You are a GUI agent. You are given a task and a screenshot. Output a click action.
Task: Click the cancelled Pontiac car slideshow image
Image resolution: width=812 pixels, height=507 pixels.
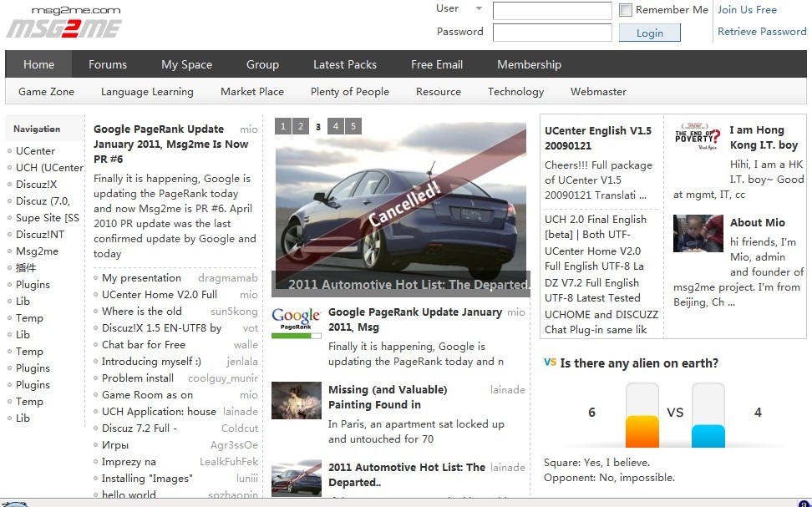click(x=401, y=202)
